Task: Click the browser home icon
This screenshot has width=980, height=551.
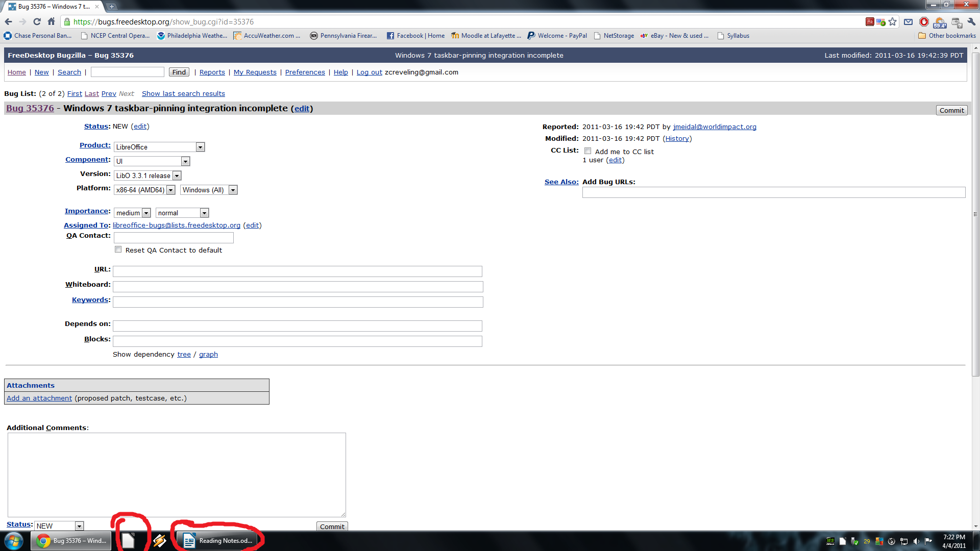Action: pos(51,21)
